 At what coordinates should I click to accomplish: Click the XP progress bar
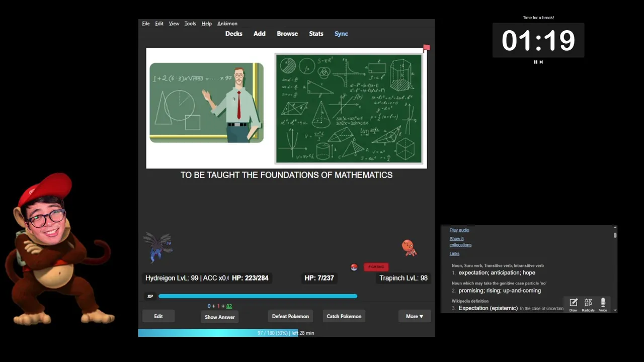click(258, 296)
